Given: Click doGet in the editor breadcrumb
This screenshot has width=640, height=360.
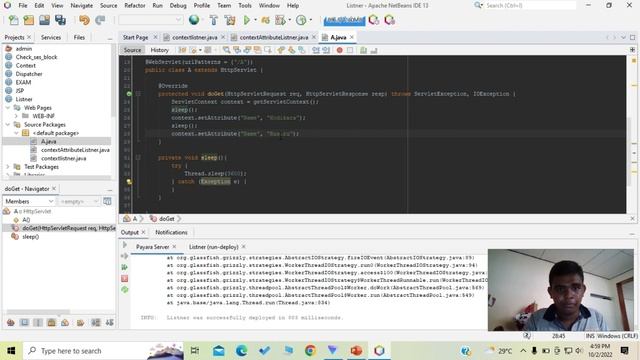Looking at the screenshot, I should (x=167, y=219).
